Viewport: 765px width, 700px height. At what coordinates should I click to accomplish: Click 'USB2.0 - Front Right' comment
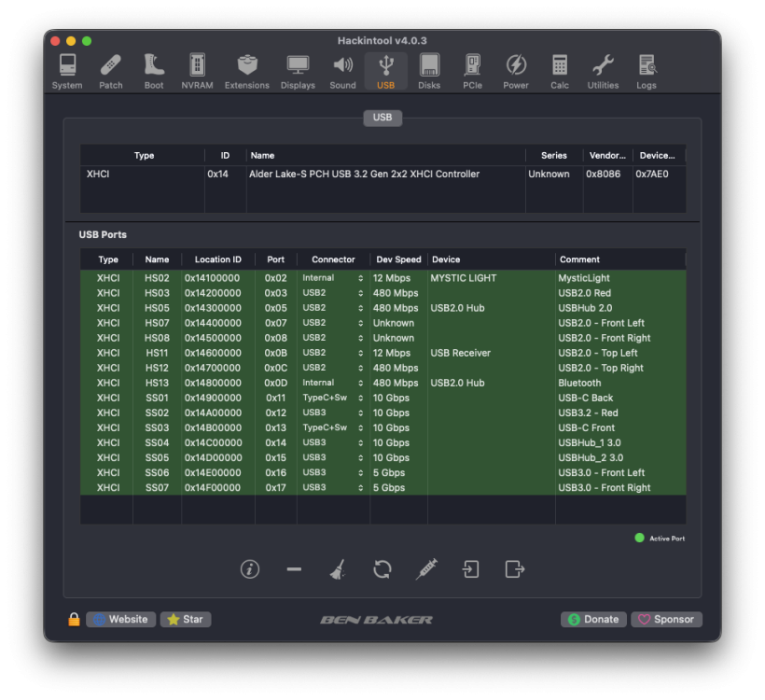click(x=605, y=338)
